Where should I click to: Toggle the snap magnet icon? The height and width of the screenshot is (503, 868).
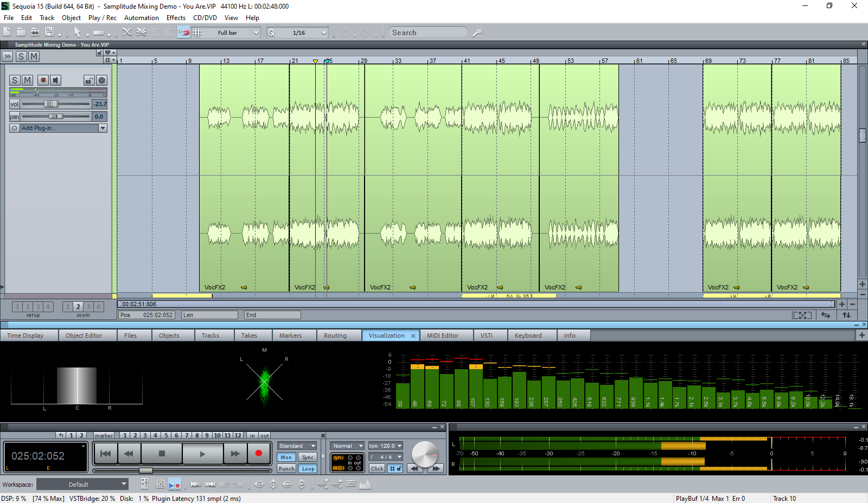(x=183, y=32)
